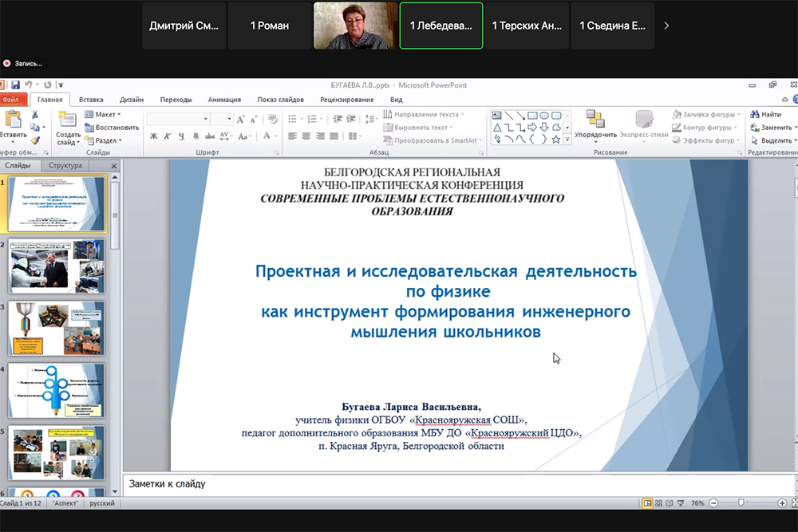Image resolution: width=798 pixels, height=532 pixels.
Task: Click the Cut scissors icon
Action: pos(35,115)
